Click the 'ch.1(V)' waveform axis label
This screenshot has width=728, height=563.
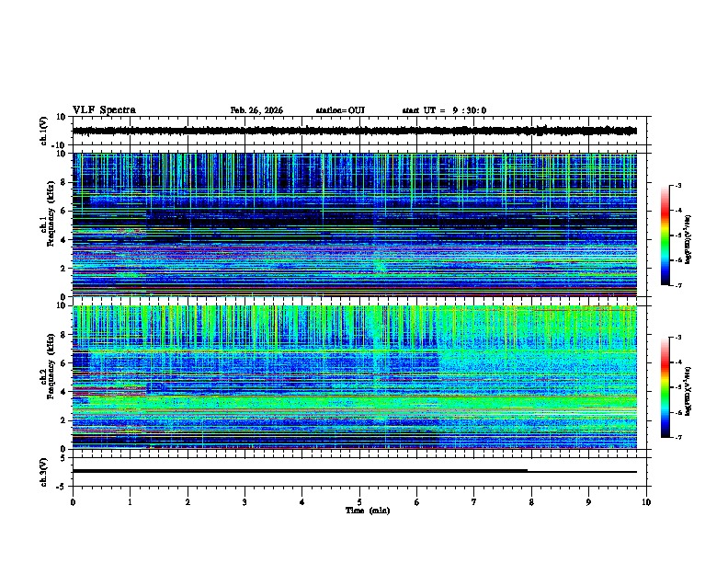point(44,131)
